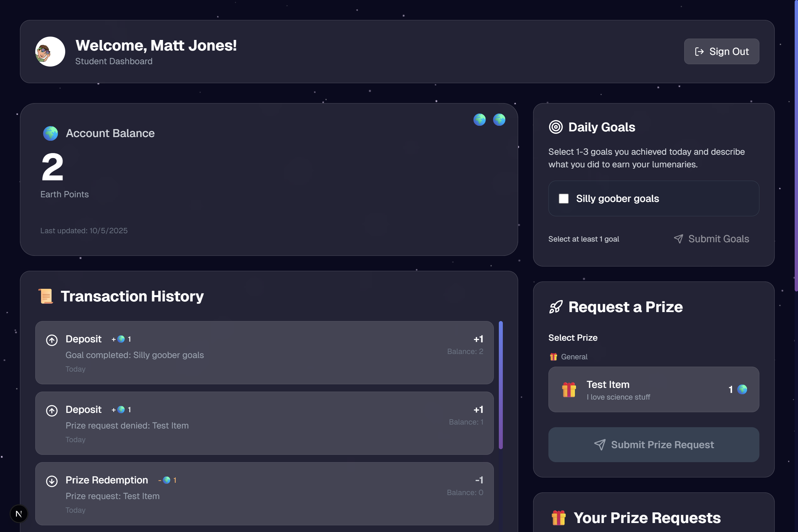The image size is (798, 532).
Task: Click the gift icon on the Test Item prize
Action: tap(569, 390)
